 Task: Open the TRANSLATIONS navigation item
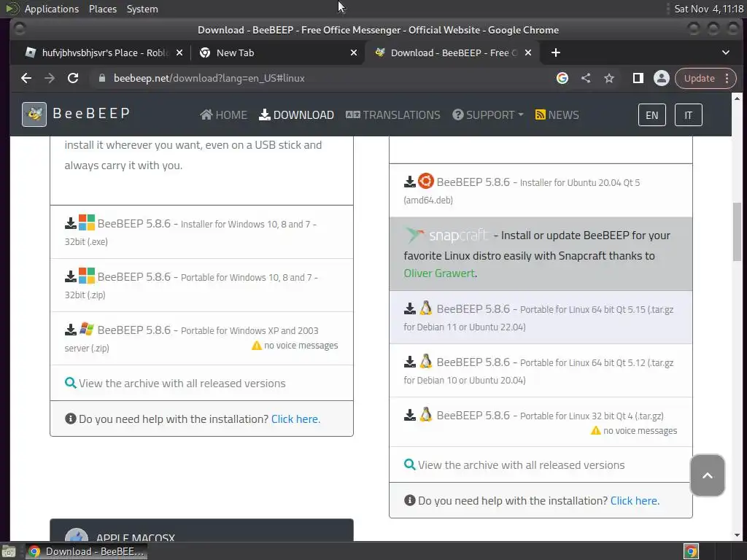click(393, 114)
